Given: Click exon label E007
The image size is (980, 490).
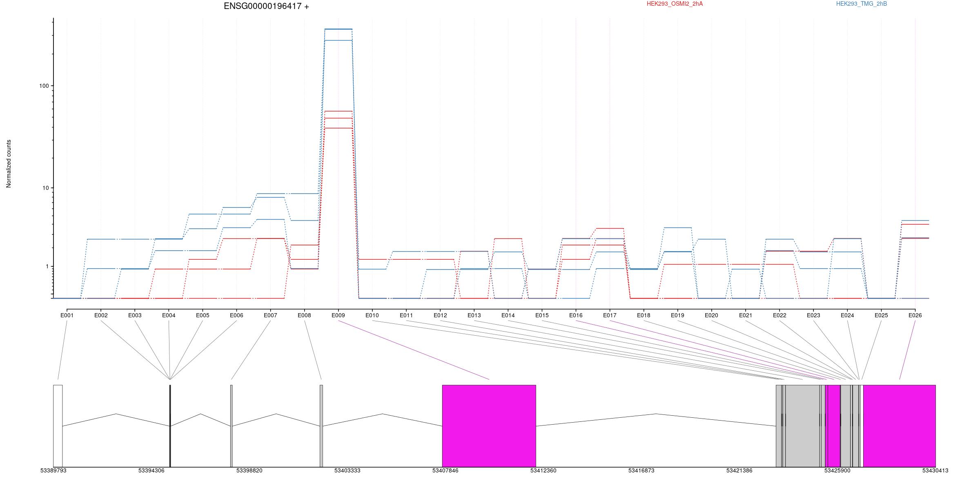Looking at the screenshot, I should [x=270, y=315].
